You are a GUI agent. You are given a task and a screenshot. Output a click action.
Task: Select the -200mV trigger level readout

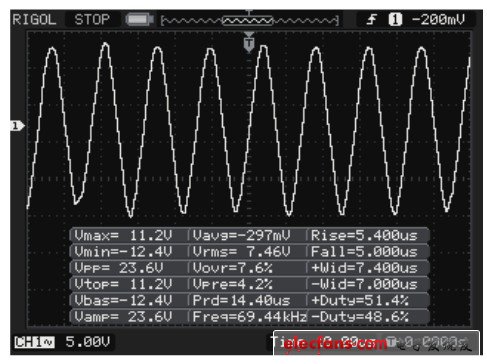point(438,20)
